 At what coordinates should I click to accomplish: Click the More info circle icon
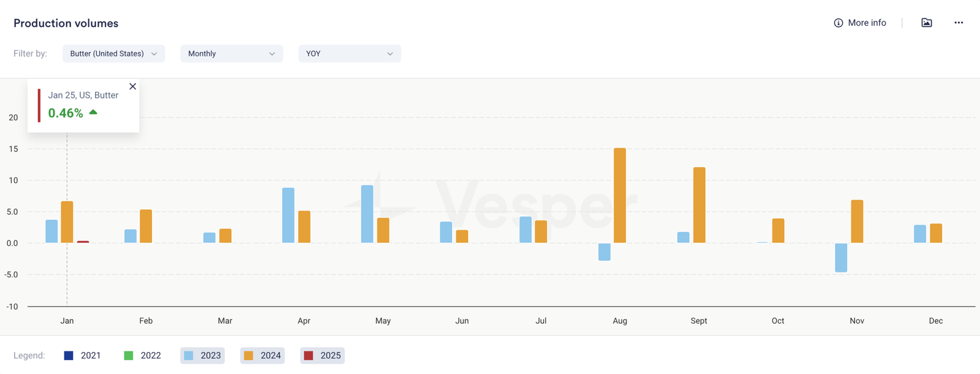(838, 23)
